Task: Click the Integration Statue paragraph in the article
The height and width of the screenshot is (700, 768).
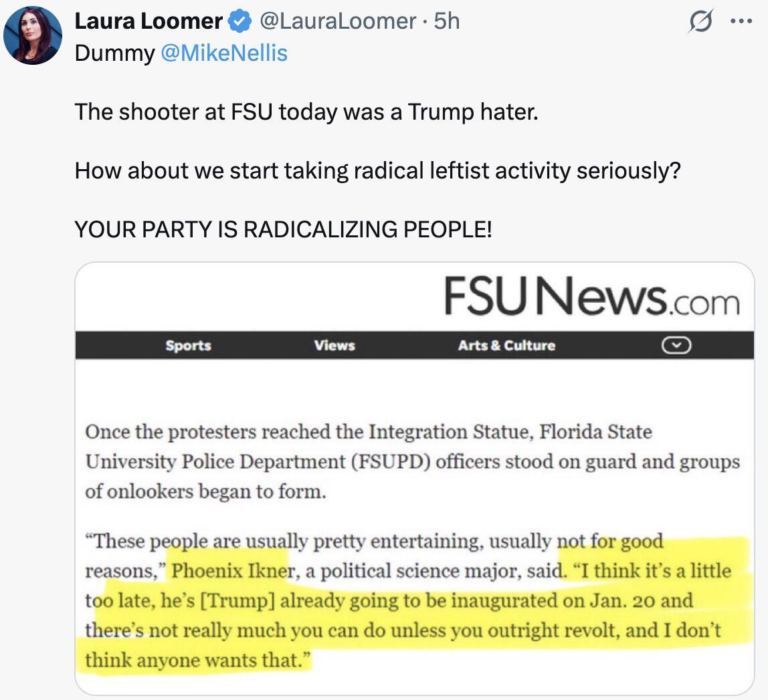Action: [x=411, y=461]
